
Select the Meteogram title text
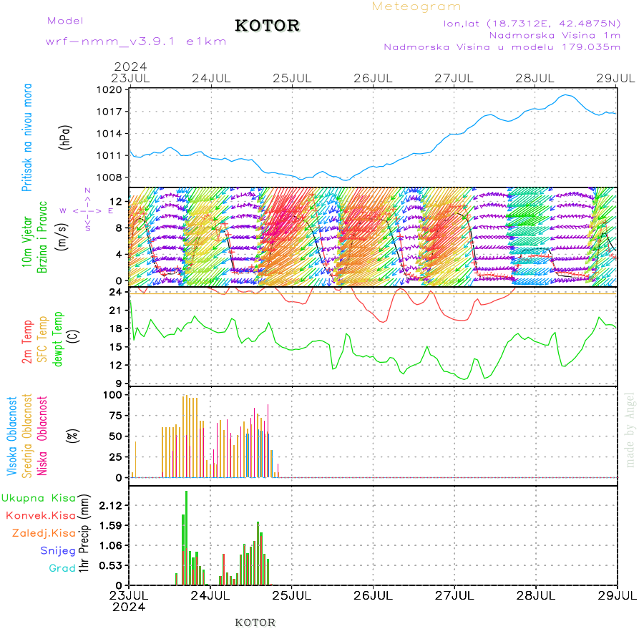[416, 6]
